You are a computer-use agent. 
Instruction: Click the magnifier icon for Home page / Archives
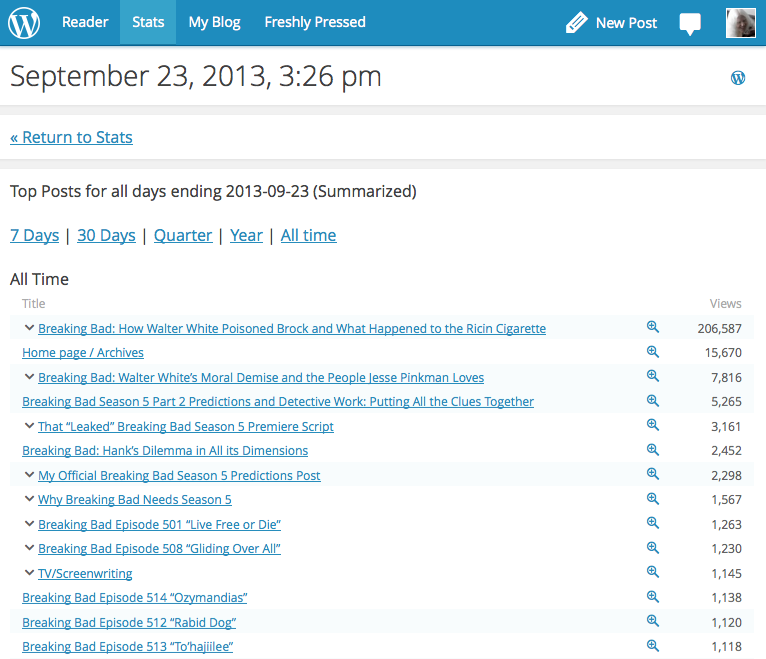(x=653, y=352)
